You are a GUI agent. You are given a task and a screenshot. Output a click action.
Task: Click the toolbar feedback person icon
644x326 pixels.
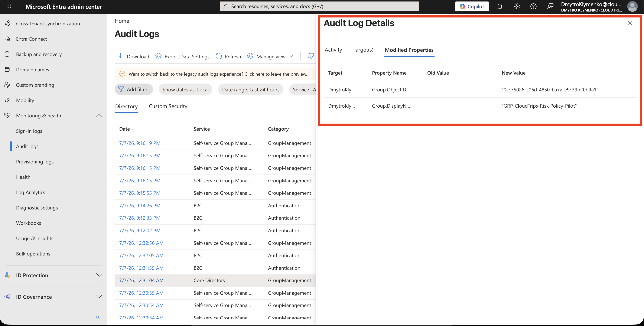pos(311,56)
